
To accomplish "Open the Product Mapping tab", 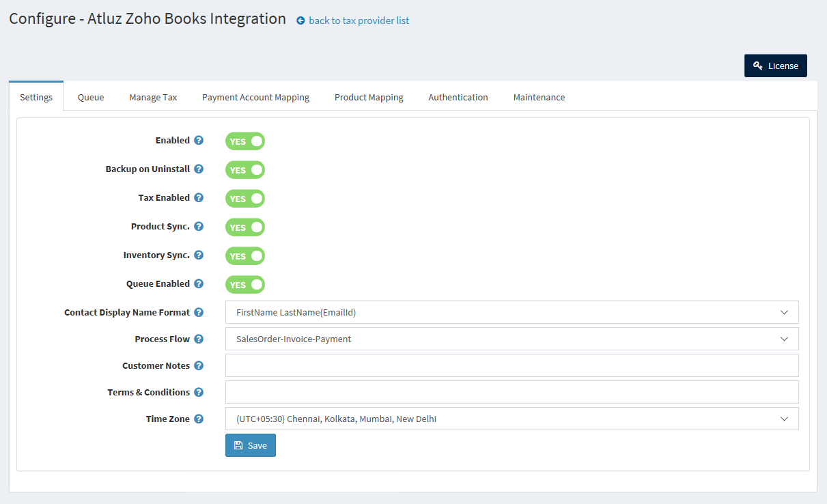I will pos(369,97).
